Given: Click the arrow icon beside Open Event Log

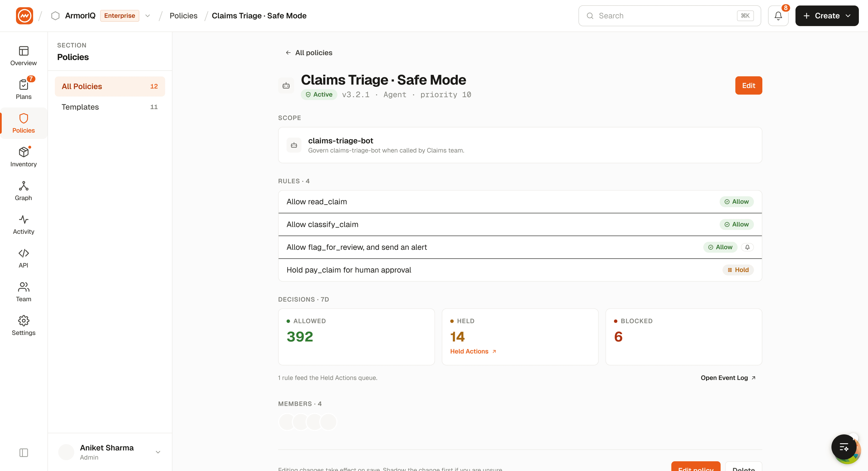Looking at the screenshot, I should point(754,378).
